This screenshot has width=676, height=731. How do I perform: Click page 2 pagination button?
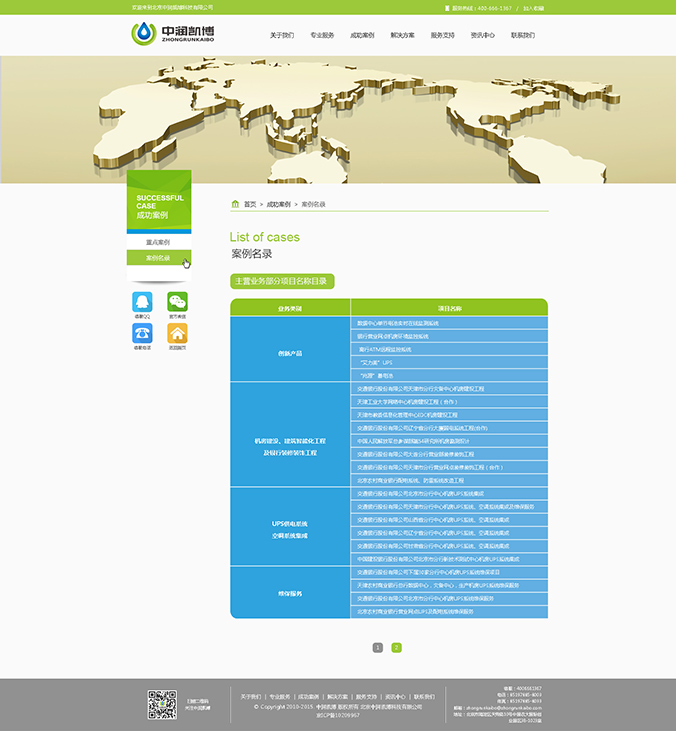point(396,647)
